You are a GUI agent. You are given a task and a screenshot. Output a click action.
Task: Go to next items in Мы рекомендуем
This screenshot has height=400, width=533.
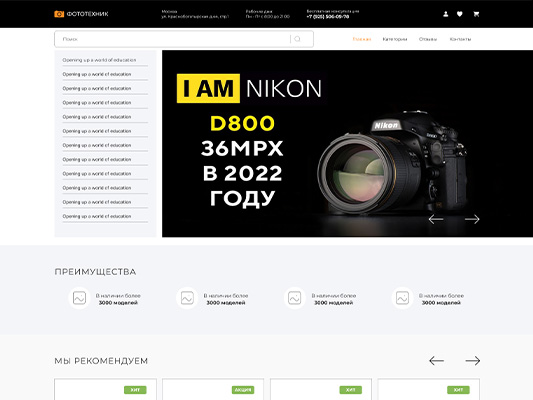[x=473, y=361]
